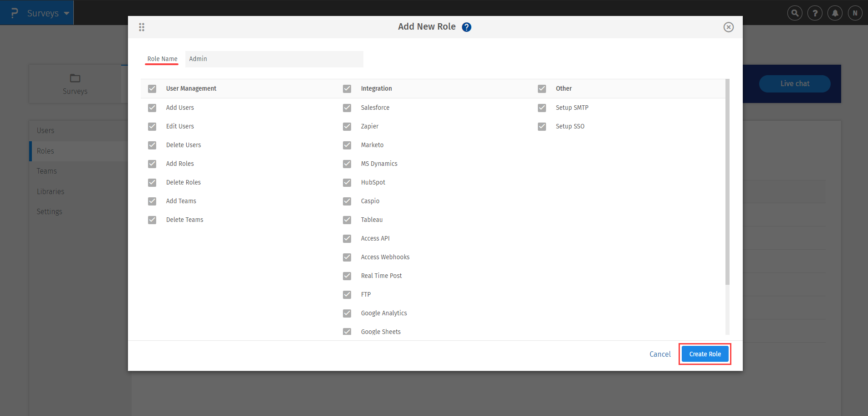Click the help icon beside Add New Role

click(466, 27)
